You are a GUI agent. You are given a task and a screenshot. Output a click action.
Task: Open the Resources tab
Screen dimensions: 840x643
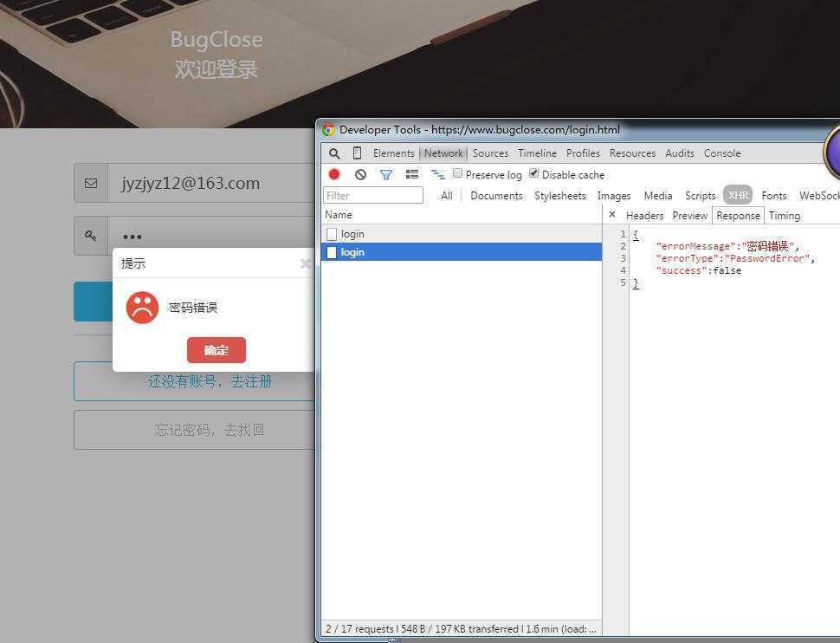pyautogui.click(x=632, y=153)
